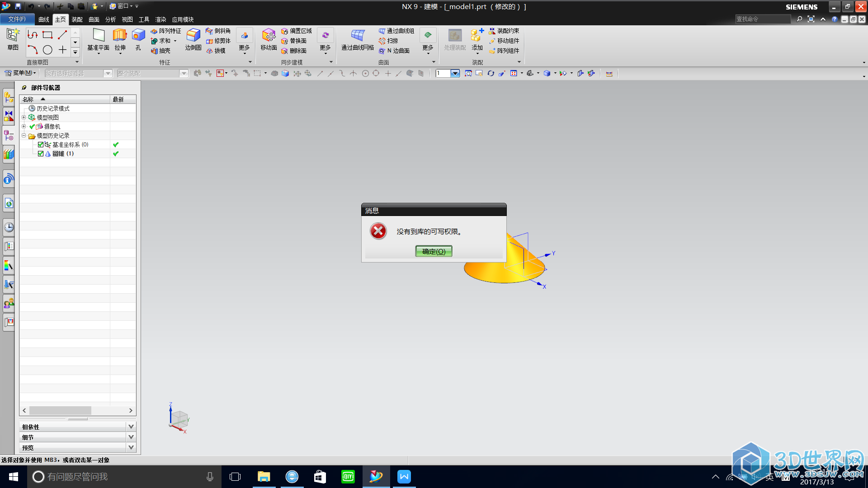The image size is (868, 488).
Task: Toggle 基准坐标系 (0) checkbox
Action: (41, 145)
